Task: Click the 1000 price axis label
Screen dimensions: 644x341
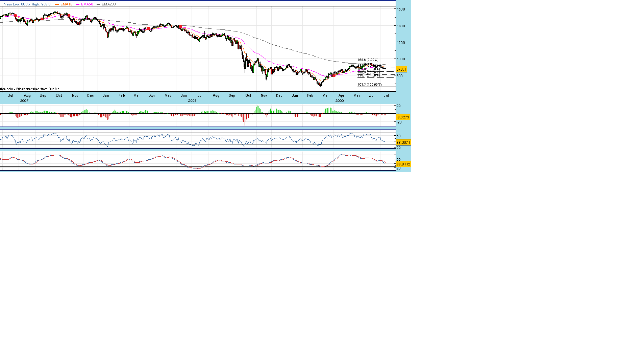Action: coord(401,59)
